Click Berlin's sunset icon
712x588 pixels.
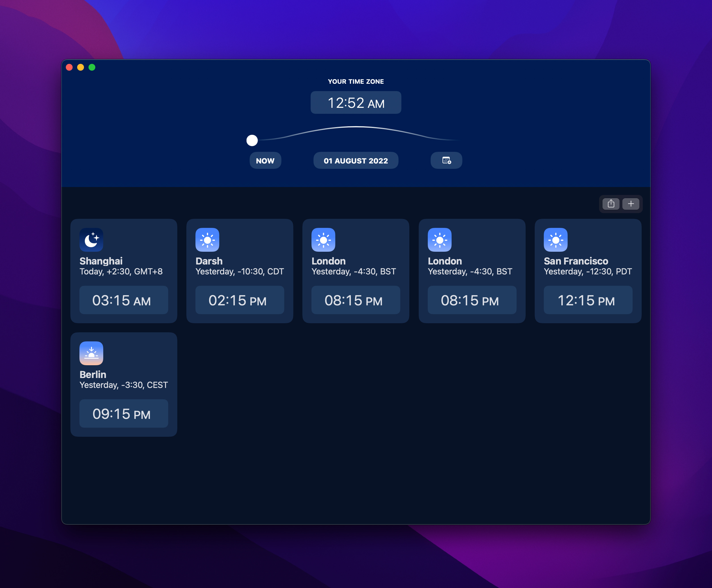point(91,353)
